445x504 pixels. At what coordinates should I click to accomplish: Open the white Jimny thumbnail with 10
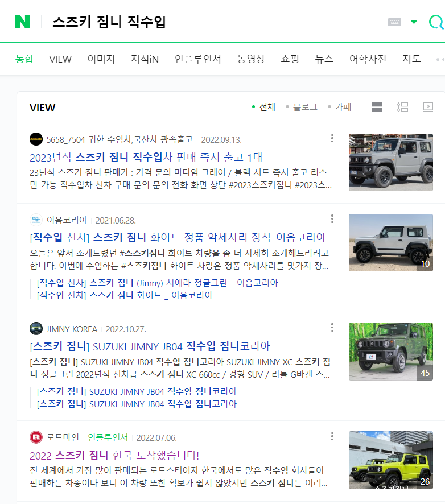click(x=391, y=243)
